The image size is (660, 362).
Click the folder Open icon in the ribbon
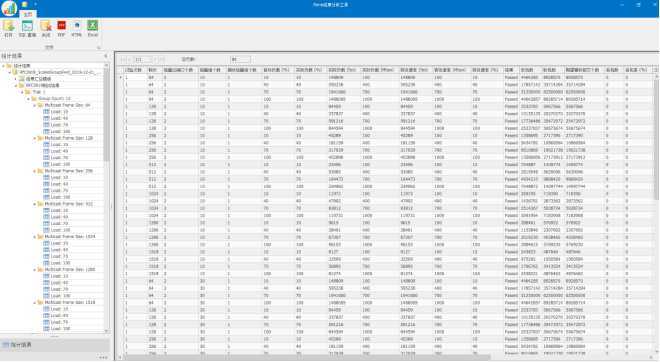pyautogui.click(x=8, y=27)
